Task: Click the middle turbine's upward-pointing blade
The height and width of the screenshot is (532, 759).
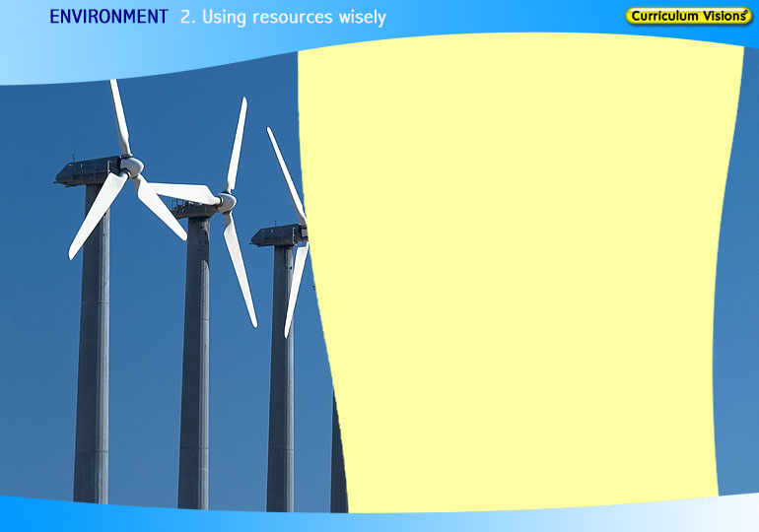Action: pos(237,143)
